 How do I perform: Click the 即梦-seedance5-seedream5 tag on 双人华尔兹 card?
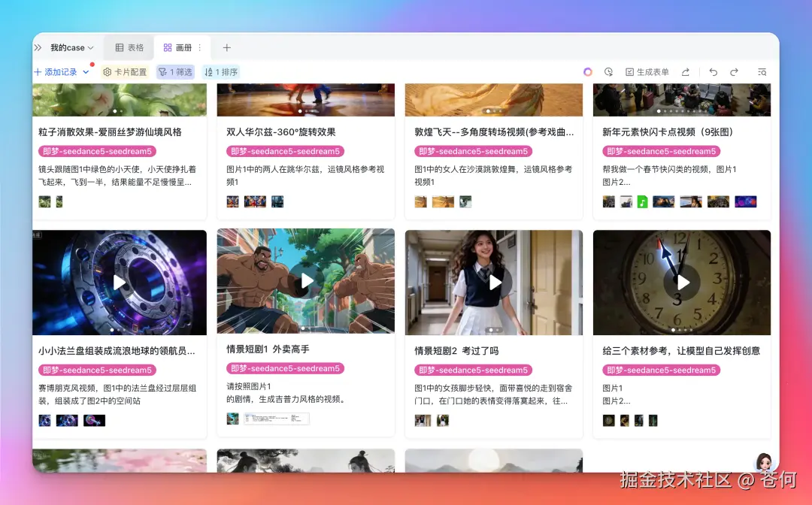(286, 150)
